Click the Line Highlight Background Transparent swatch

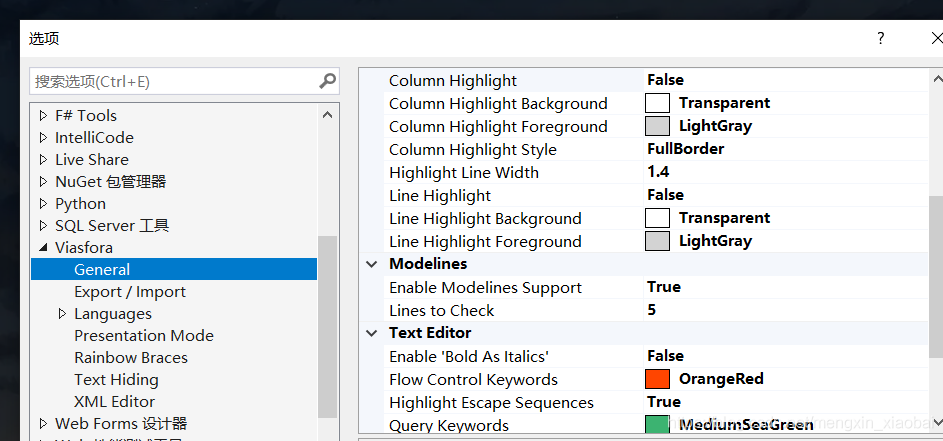click(x=657, y=218)
